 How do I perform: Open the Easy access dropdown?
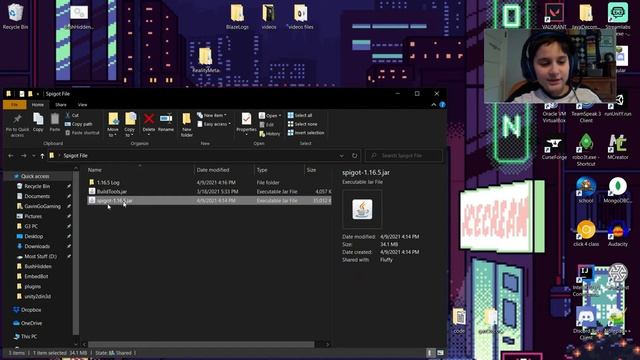coord(214,124)
